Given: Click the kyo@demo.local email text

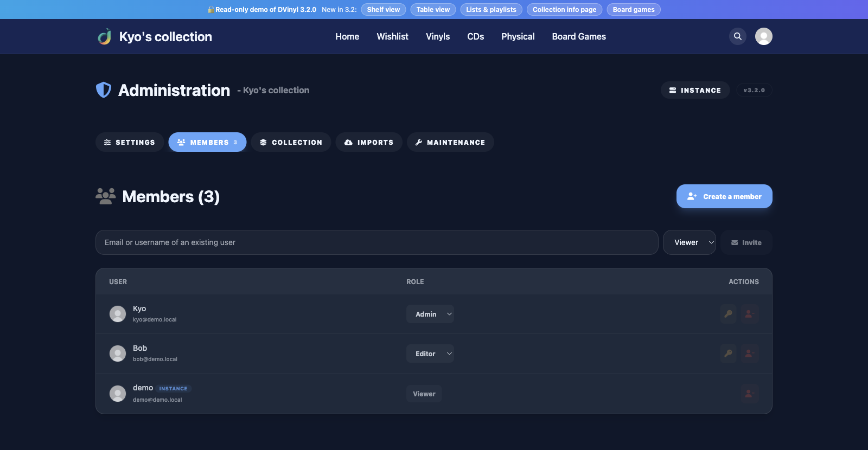Looking at the screenshot, I should (x=155, y=319).
